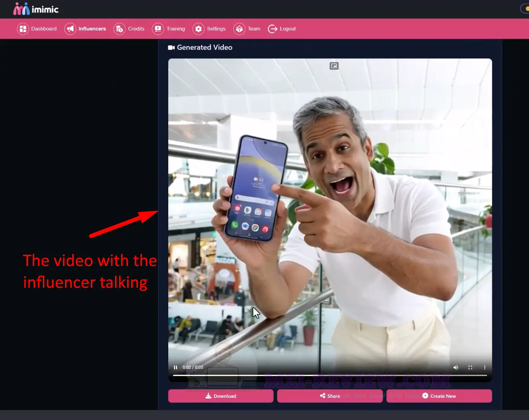The width and height of the screenshot is (529, 420).
Task: Open the Team page
Action: point(247,29)
